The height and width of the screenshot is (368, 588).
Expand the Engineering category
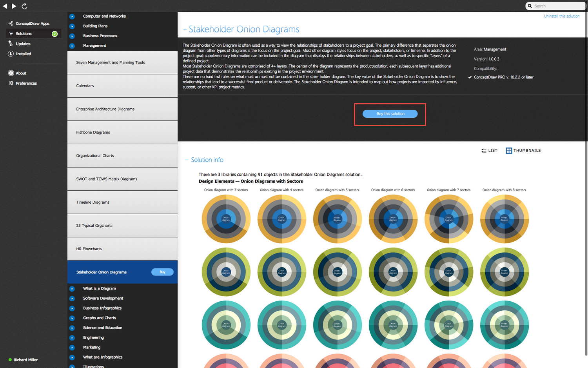(72, 338)
